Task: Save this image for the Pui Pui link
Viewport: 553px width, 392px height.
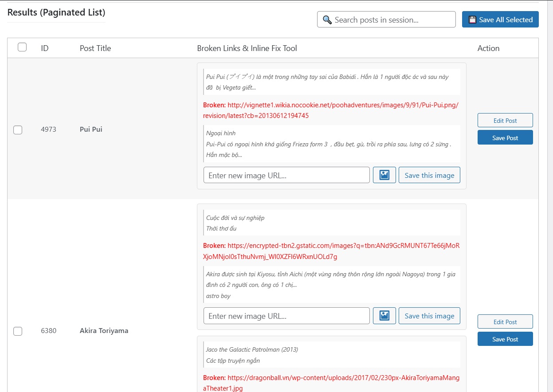Action: (429, 175)
